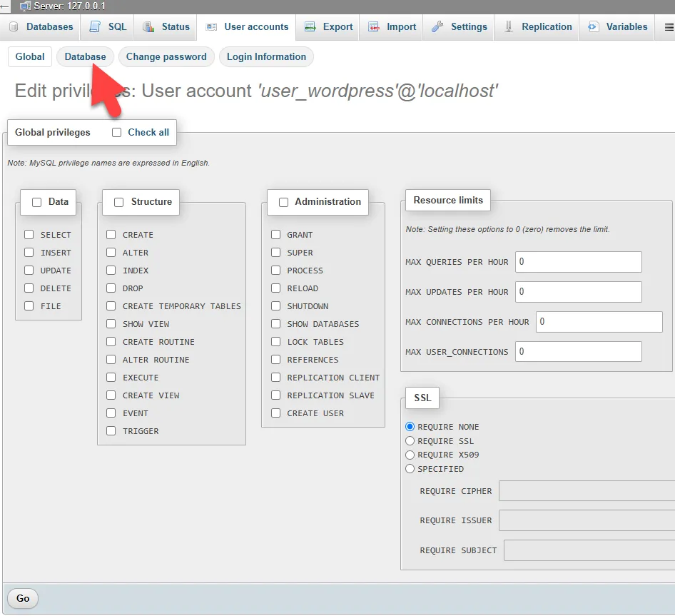
Task: Click the SQL tab icon
Action: click(95, 26)
